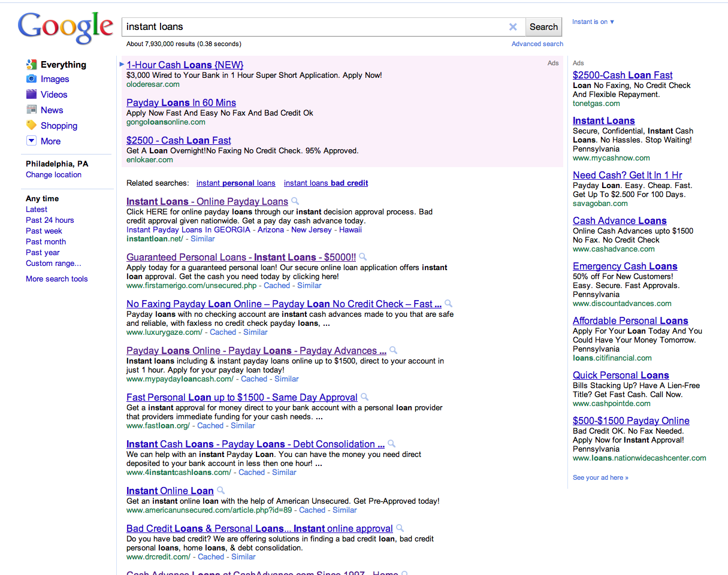Image resolution: width=728 pixels, height=575 pixels.
Task: Click the Everything search icon
Action: (31, 64)
